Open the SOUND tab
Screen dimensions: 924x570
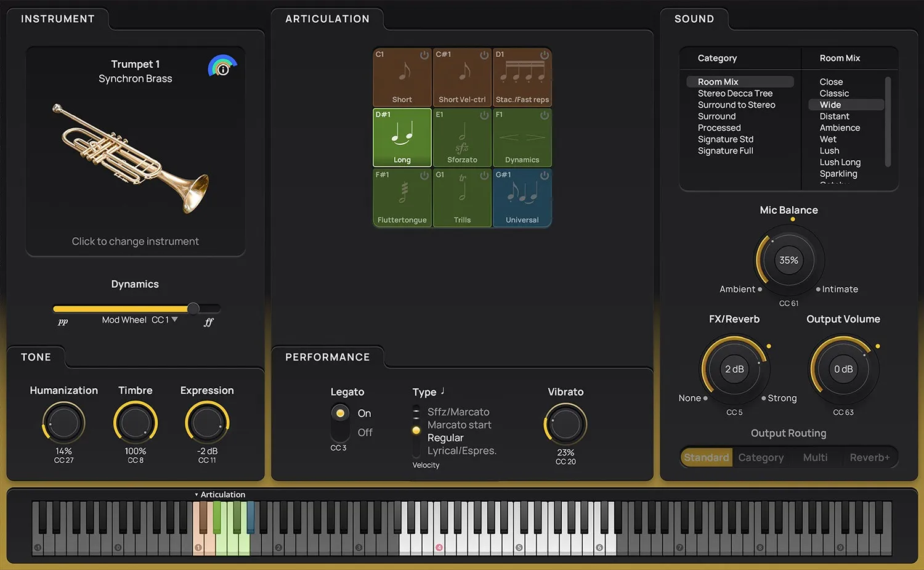click(694, 19)
